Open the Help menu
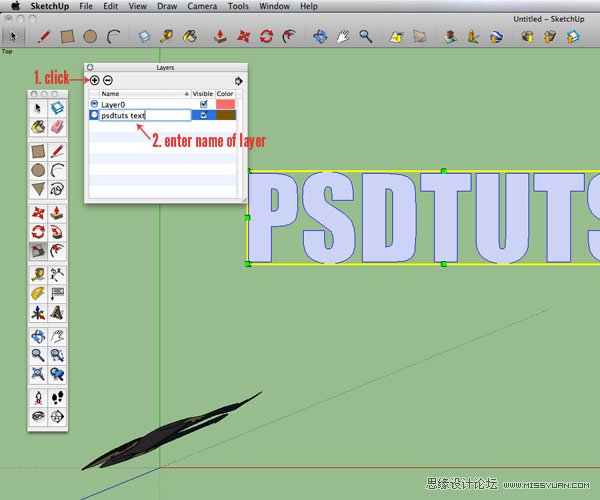The image size is (600, 500). coord(309,6)
